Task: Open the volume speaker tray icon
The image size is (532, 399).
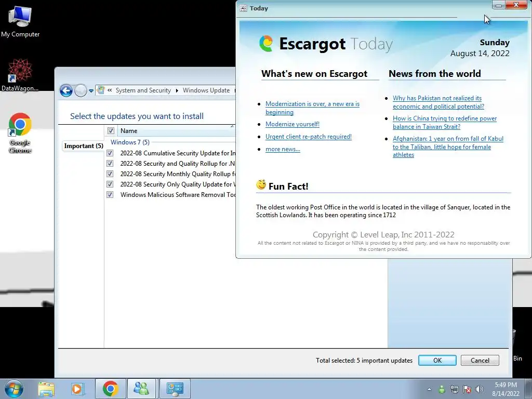Action: click(480, 389)
